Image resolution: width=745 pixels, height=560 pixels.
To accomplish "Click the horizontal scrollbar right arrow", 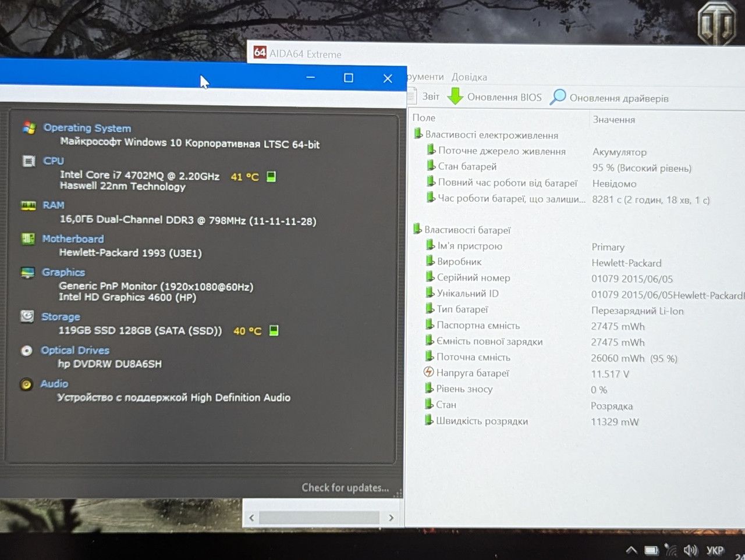I will coord(391,518).
